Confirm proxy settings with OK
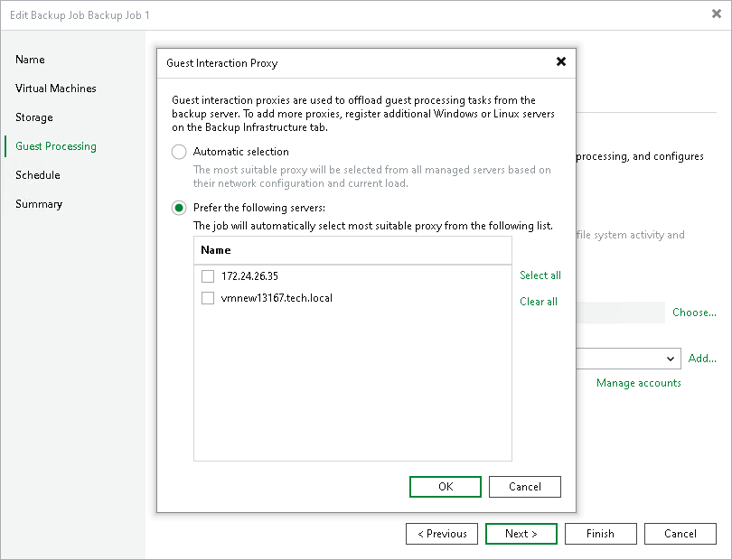This screenshot has height=560, width=732. tap(445, 486)
